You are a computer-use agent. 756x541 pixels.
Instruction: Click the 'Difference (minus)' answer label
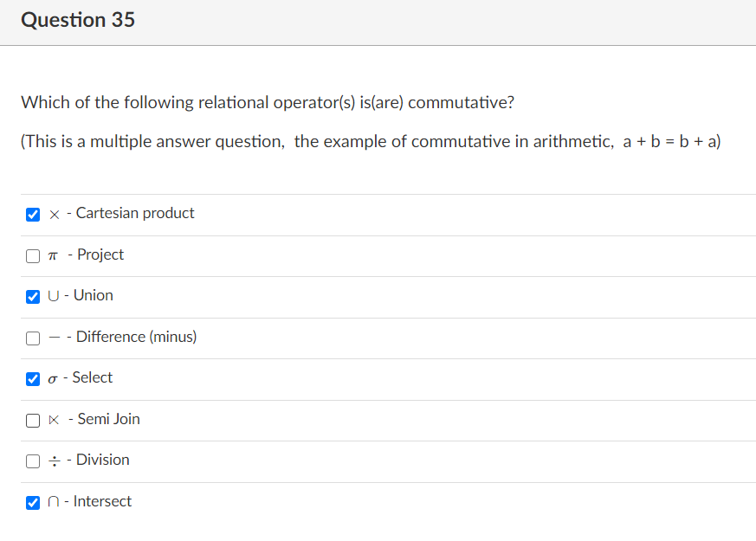(x=137, y=337)
